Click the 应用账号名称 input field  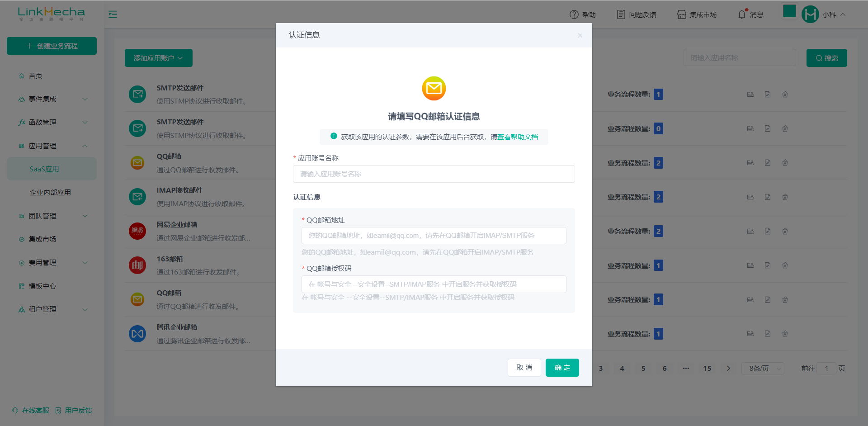tap(434, 174)
